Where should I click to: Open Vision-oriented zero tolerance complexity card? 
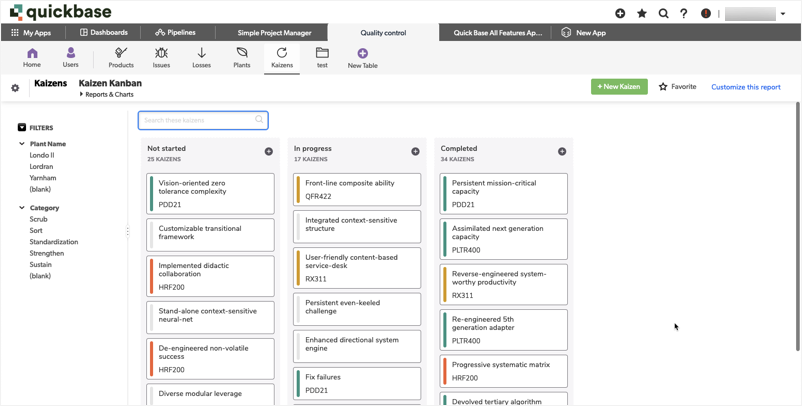pyautogui.click(x=210, y=193)
